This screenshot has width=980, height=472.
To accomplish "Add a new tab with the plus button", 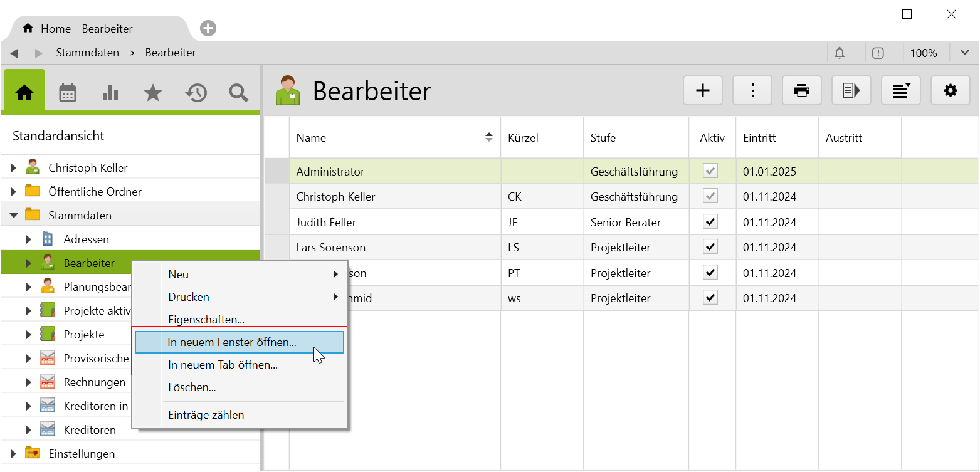I will pos(208,28).
